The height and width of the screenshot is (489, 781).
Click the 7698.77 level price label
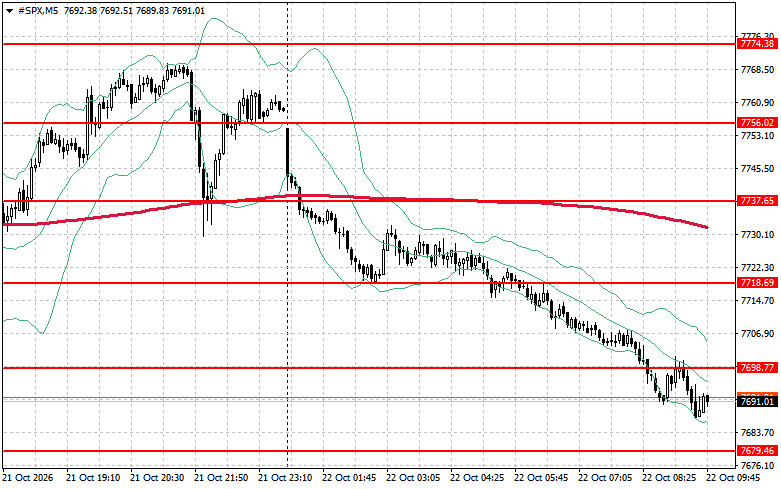[757, 367]
